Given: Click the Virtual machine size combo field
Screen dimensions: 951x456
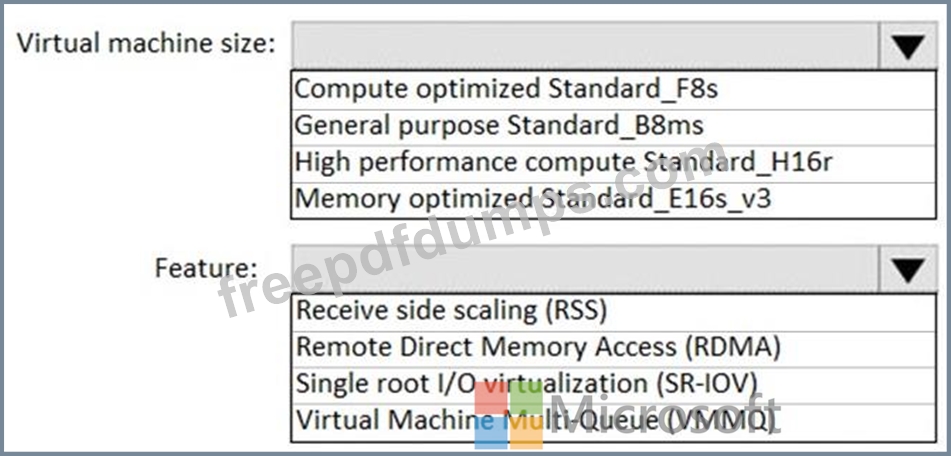Looking at the screenshot, I should 585,46.
